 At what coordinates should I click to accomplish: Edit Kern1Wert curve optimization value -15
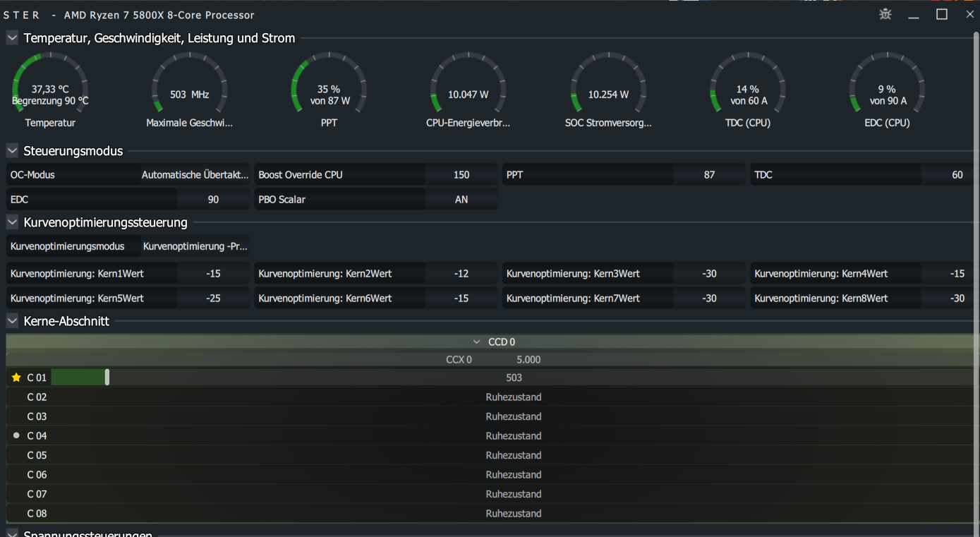pyautogui.click(x=213, y=273)
